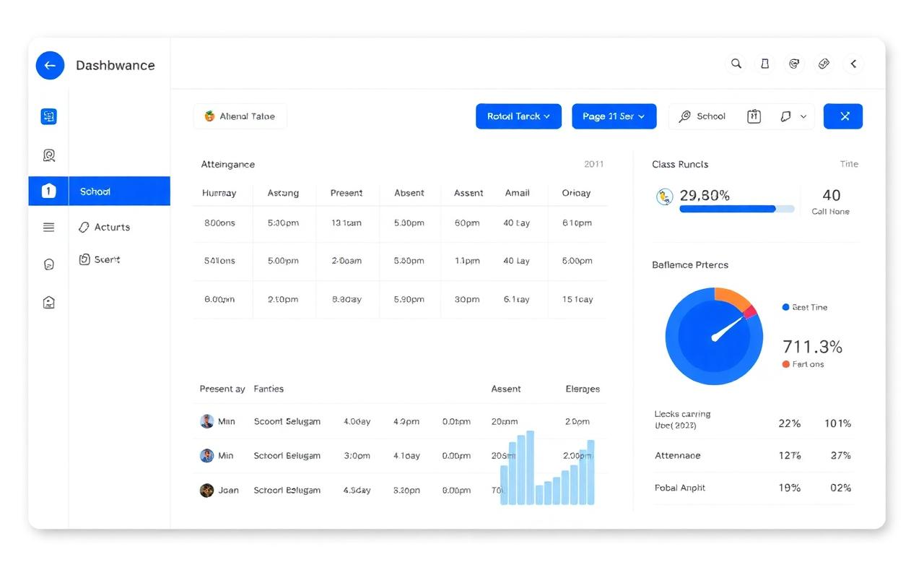Open the search magnifier icon in top bar
The image size is (924, 578).
click(x=736, y=64)
